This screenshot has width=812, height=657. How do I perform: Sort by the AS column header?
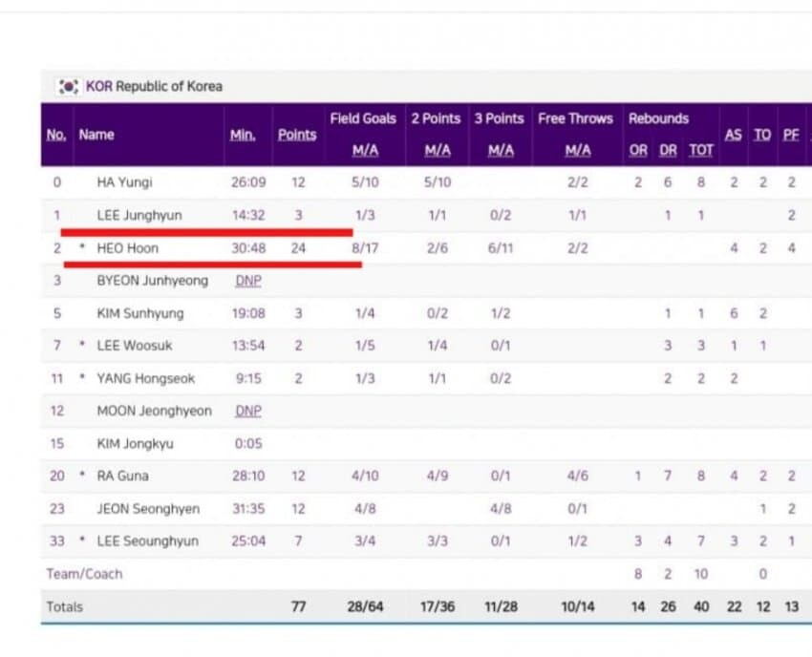coord(733,135)
